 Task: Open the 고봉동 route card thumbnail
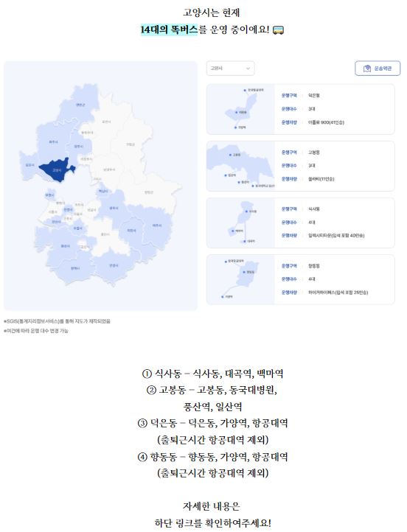coord(240,166)
